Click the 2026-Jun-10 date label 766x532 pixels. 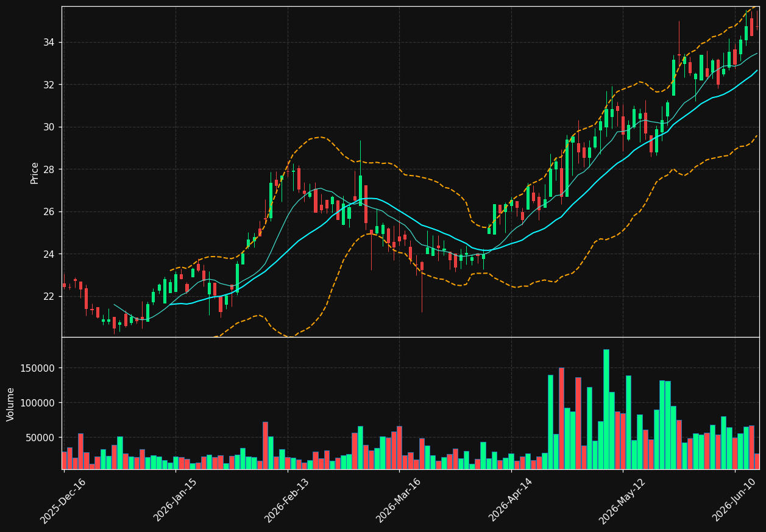734,501
